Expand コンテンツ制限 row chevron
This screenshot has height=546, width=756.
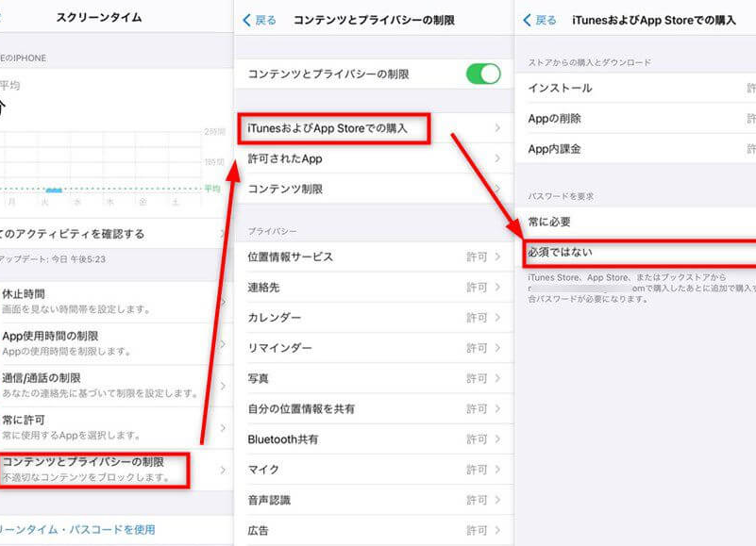497,190
